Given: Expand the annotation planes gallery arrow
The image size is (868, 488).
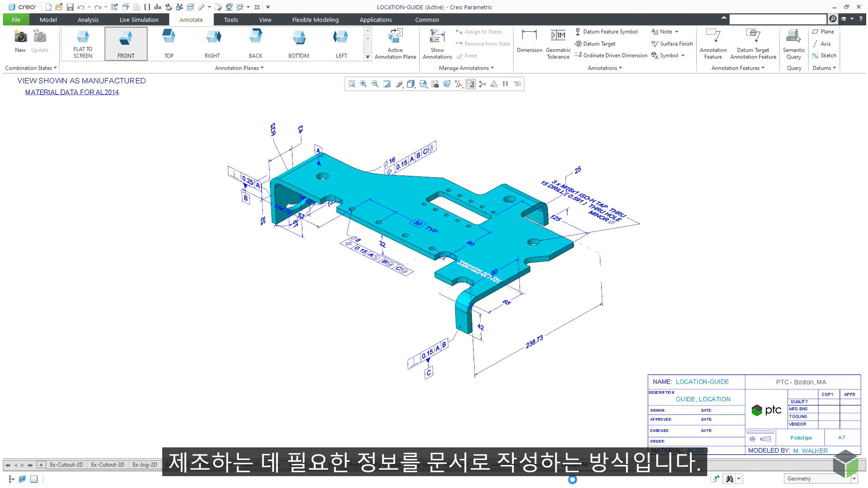Looking at the screenshot, I should pyautogui.click(x=368, y=57).
